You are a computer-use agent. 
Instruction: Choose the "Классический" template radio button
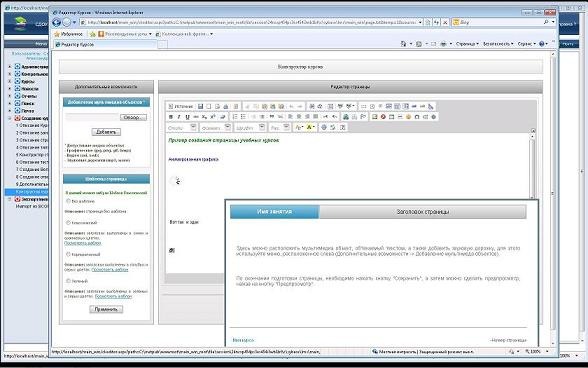click(68, 222)
